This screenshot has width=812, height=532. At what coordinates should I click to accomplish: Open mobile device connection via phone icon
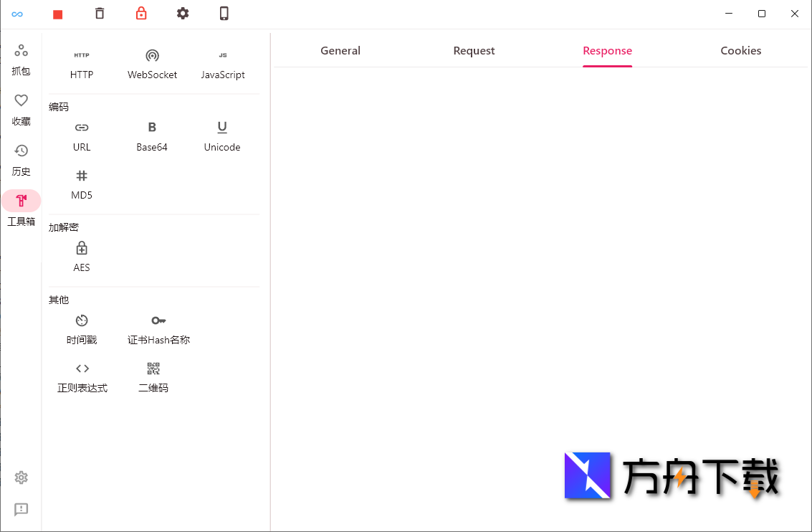[224, 13]
